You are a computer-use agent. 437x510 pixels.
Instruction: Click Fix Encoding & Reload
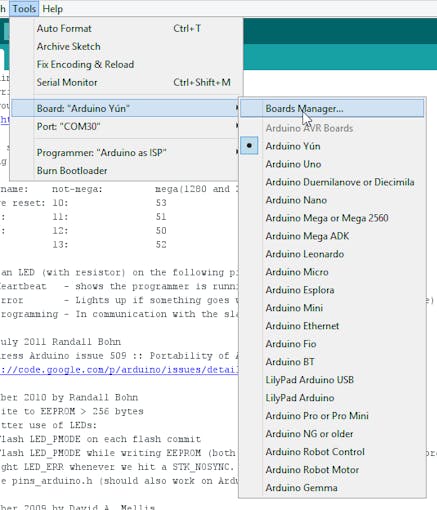pos(127,65)
